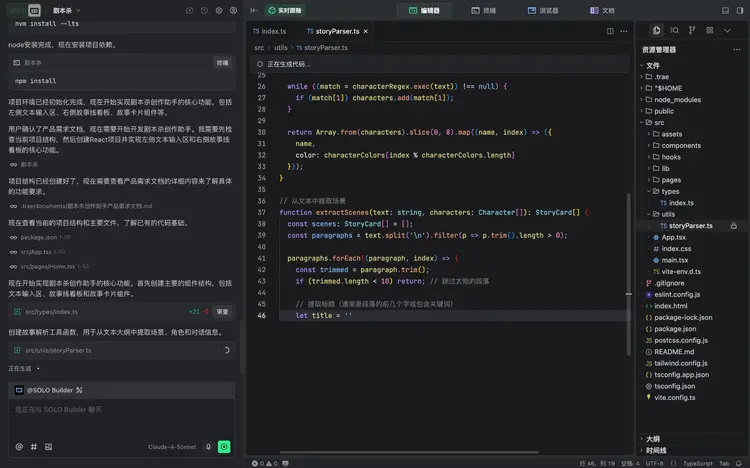Click the @ mention icon in chat

point(19,446)
